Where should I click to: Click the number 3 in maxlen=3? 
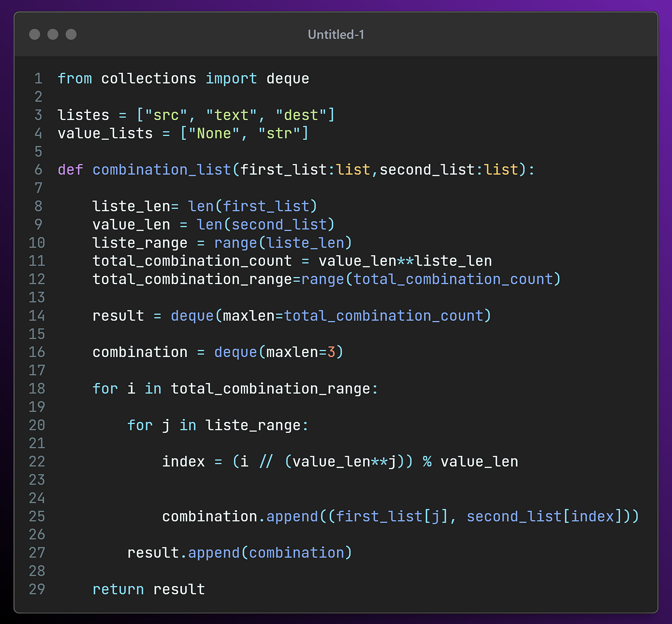[331, 352]
